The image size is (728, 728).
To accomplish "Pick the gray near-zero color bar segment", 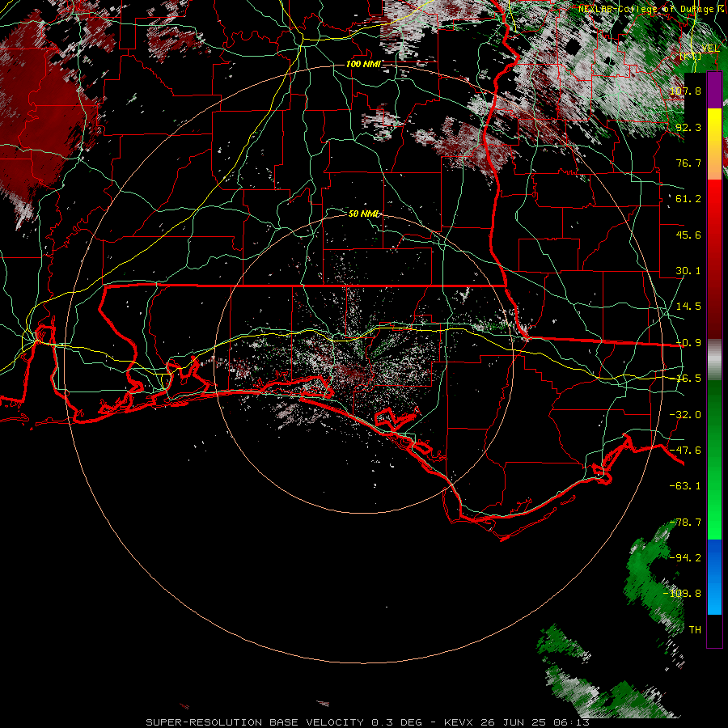I will 714,360.
